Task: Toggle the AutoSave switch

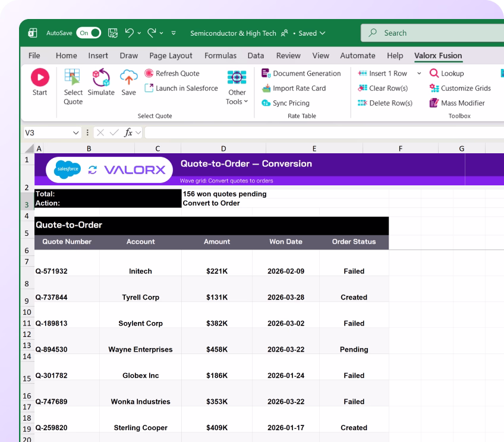Action: 89,33
